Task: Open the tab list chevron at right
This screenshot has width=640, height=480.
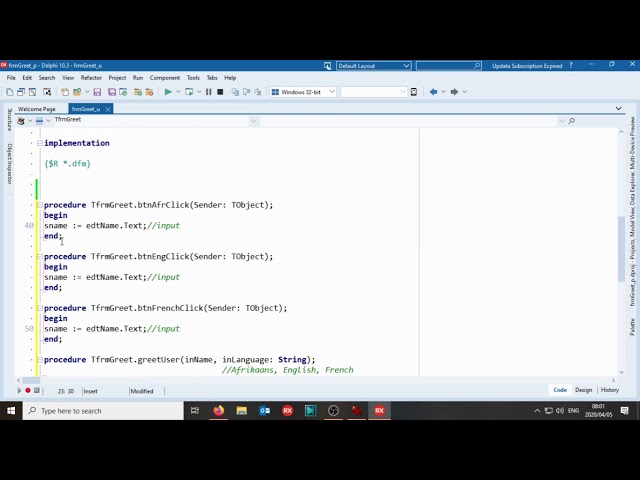Action: pos(619,109)
